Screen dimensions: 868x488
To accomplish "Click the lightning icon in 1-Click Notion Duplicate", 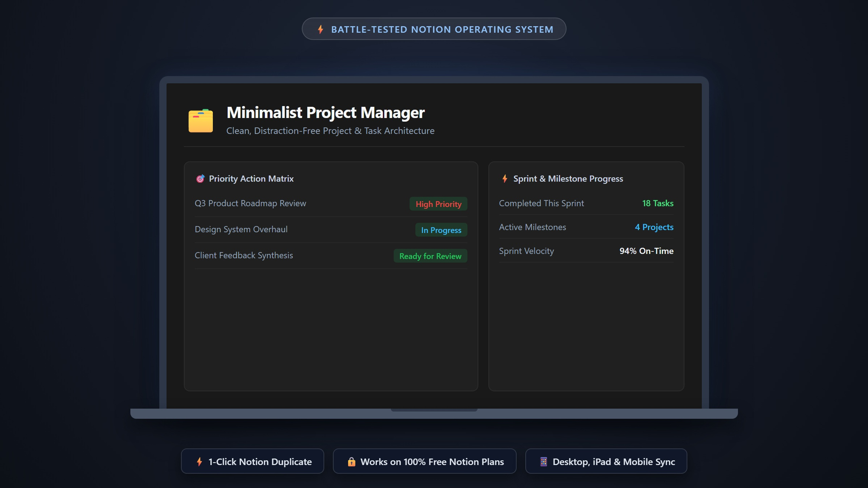I will (199, 462).
